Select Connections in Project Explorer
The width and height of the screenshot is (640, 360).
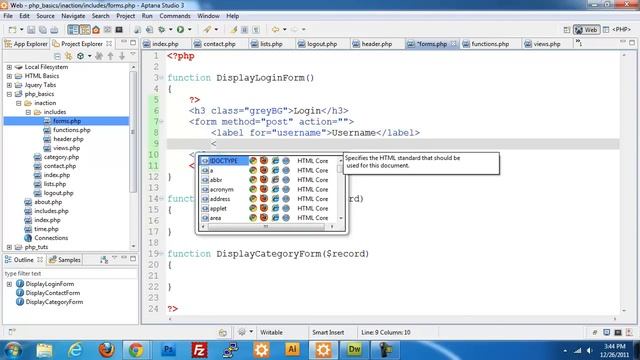[51, 238]
